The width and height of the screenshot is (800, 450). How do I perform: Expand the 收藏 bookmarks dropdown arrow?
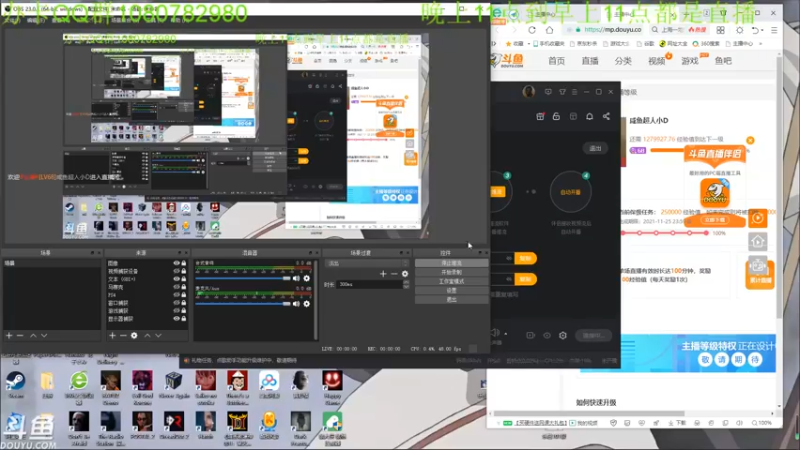[529, 44]
